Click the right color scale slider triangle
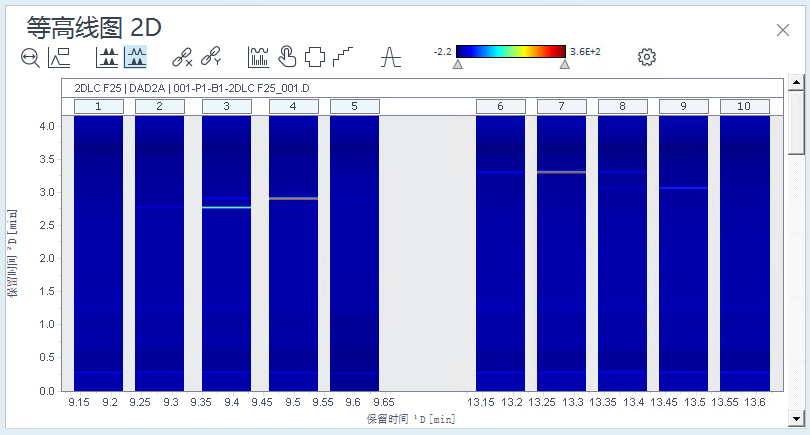Screen dimensions: 810x435 [565, 64]
